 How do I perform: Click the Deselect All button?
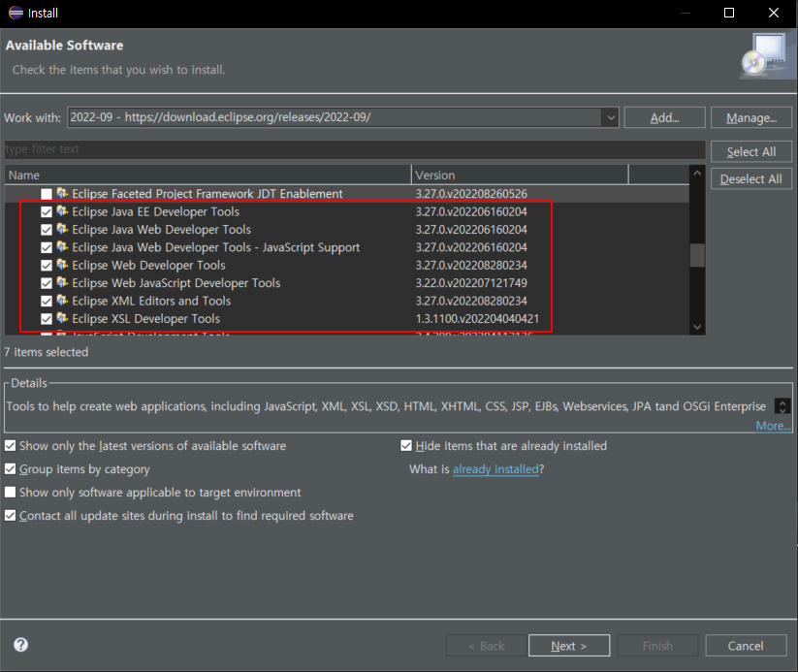click(751, 178)
